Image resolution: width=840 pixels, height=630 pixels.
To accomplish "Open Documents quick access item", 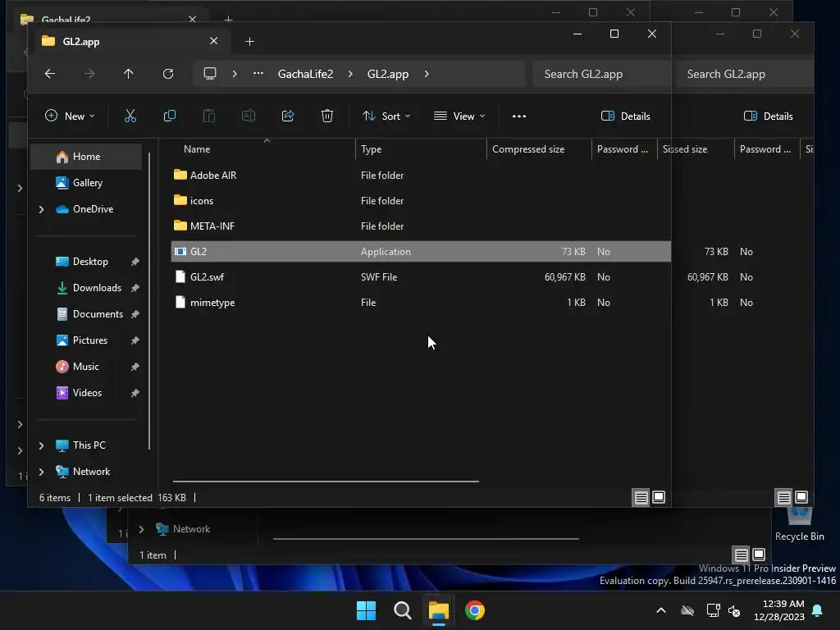I will tap(85, 314).
